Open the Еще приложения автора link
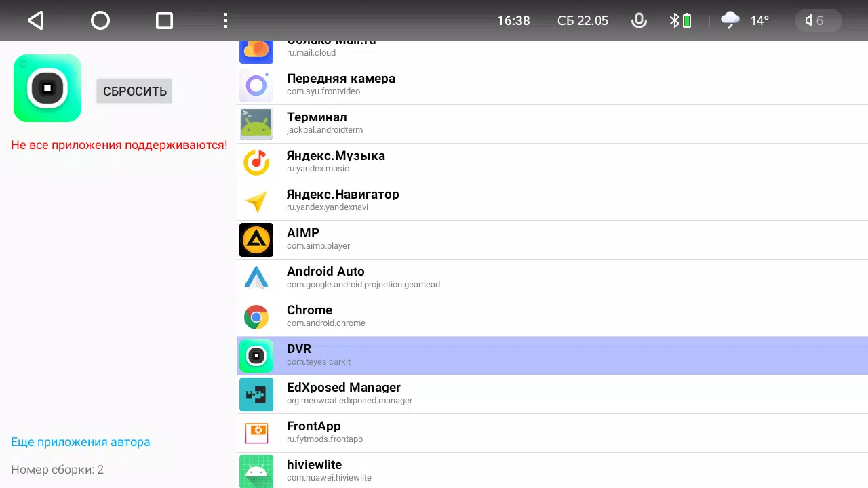868x488 pixels. 80,441
